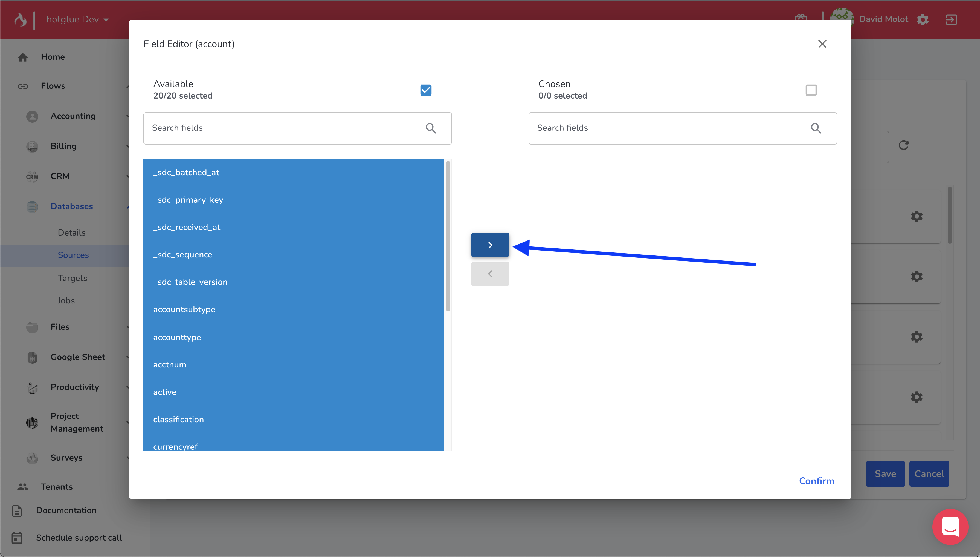Check the Chosen select-all checkbox
The image size is (980, 557).
click(811, 90)
